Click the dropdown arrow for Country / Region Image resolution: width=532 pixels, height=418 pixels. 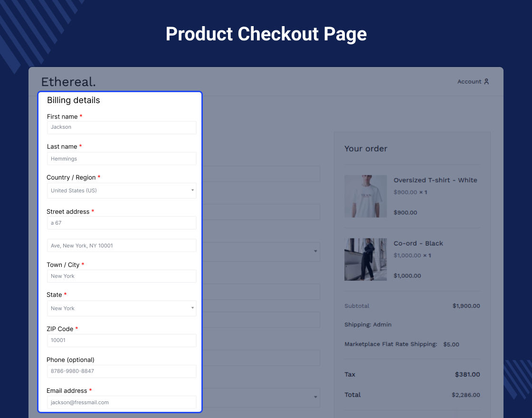(x=192, y=190)
